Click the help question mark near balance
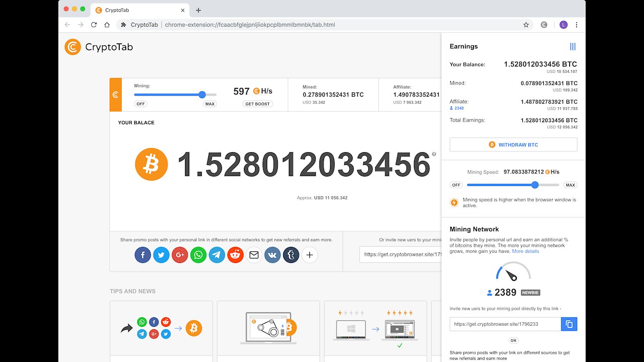 pos(434,154)
